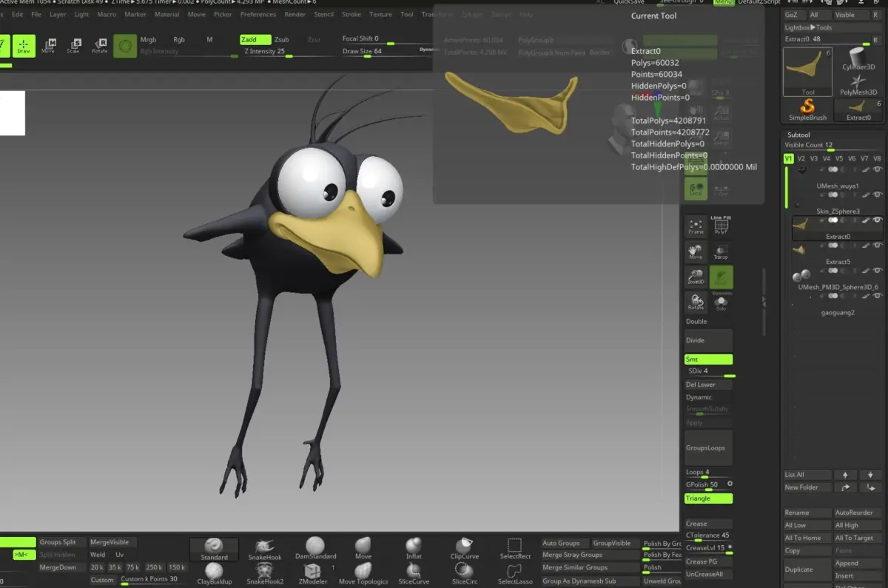The image size is (888, 588).
Task: Click the Crease PG button
Action: tap(709, 561)
